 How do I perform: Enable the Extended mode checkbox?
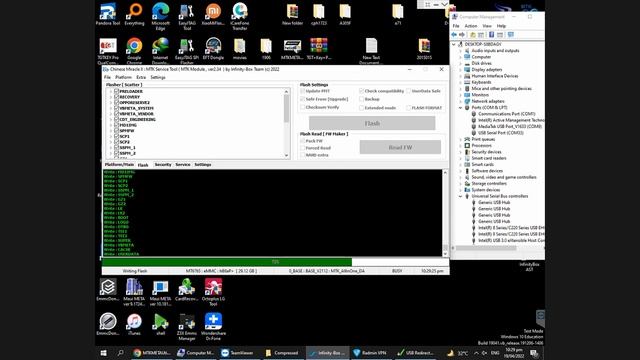click(361, 108)
